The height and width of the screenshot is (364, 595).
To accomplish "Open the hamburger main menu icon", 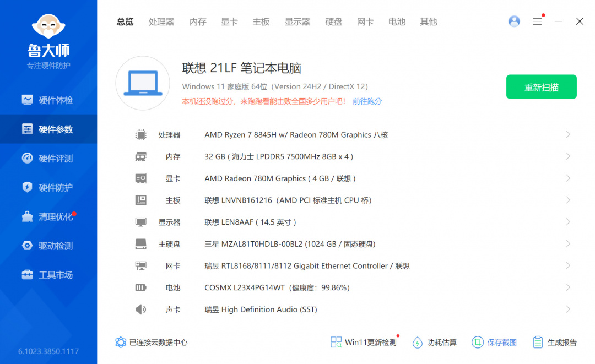I will click(537, 21).
